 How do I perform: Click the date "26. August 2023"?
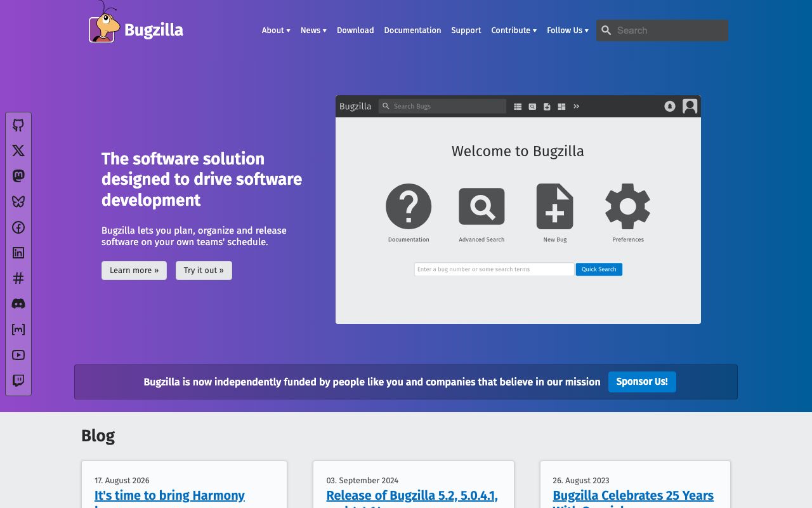tap(580, 481)
